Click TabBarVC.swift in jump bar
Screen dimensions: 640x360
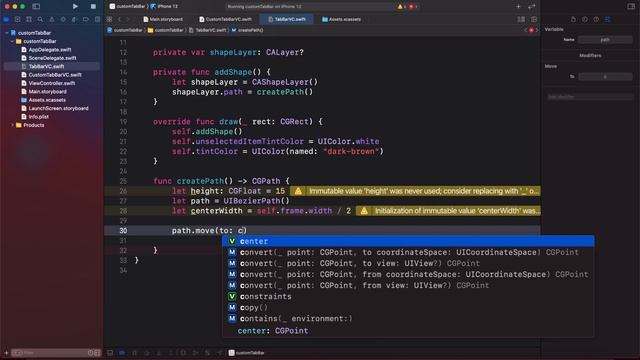click(x=208, y=30)
